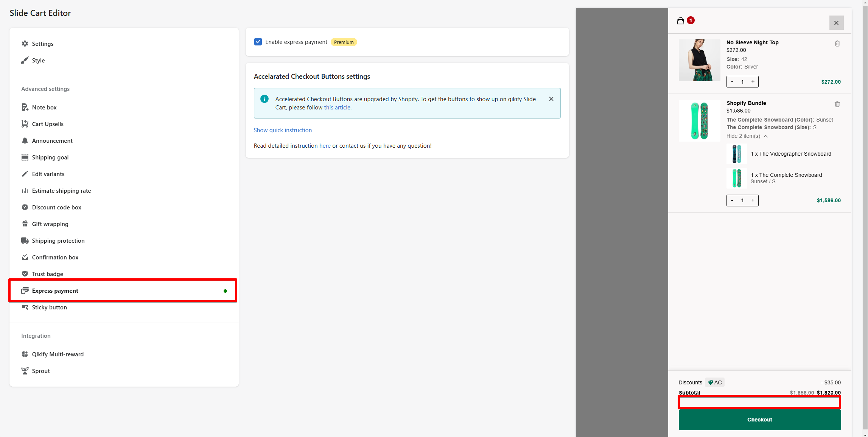This screenshot has height=437, width=868.
Task: Click the info icon in the banner
Action: tap(264, 99)
